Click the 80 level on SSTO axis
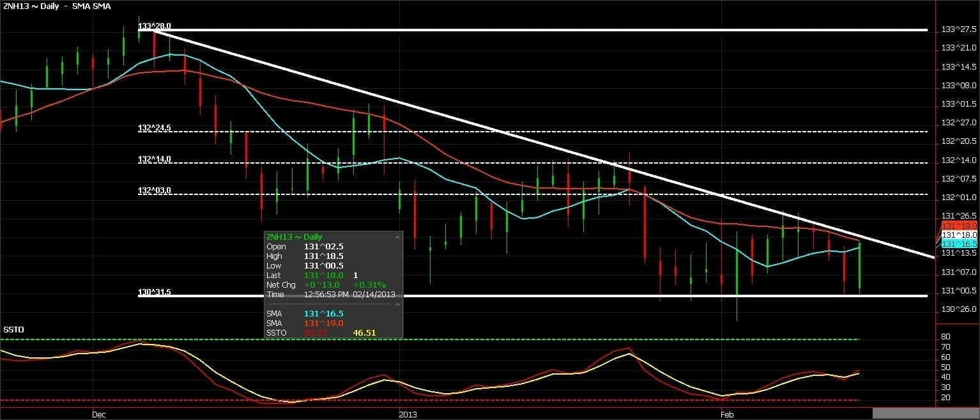Screen dimensions: 980x420 tap(945, 337)
